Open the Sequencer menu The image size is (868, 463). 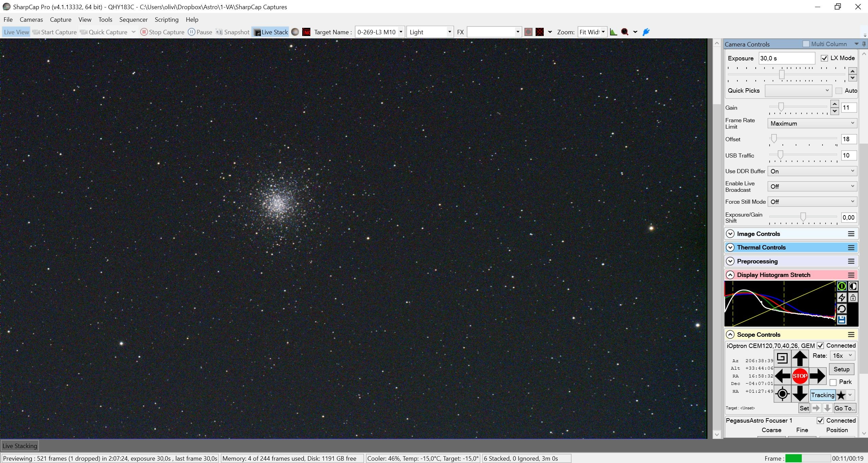pyautogui.click(x=133, y=19)
